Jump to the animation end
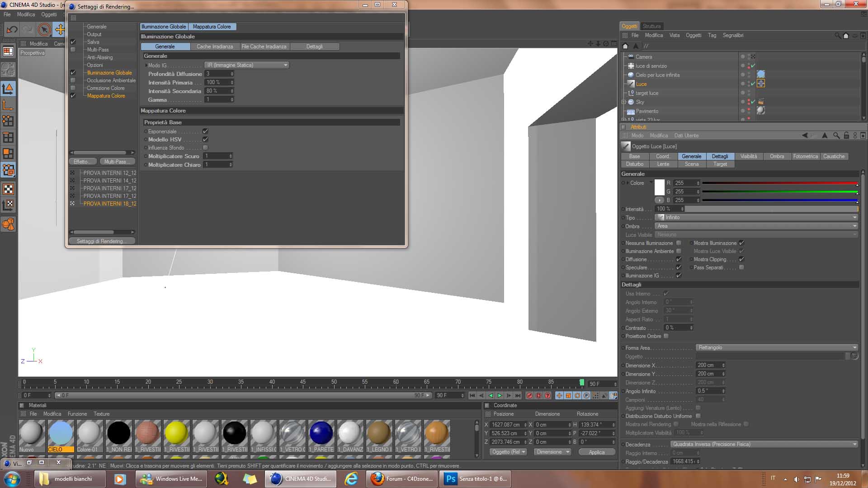Screen dimensions: 868x488 click(518, 395)
